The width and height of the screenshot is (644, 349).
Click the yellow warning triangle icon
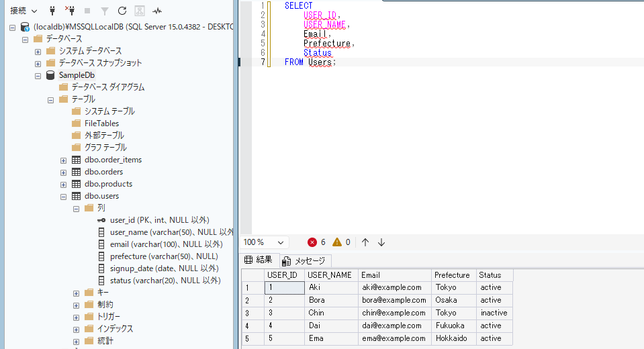337,242
